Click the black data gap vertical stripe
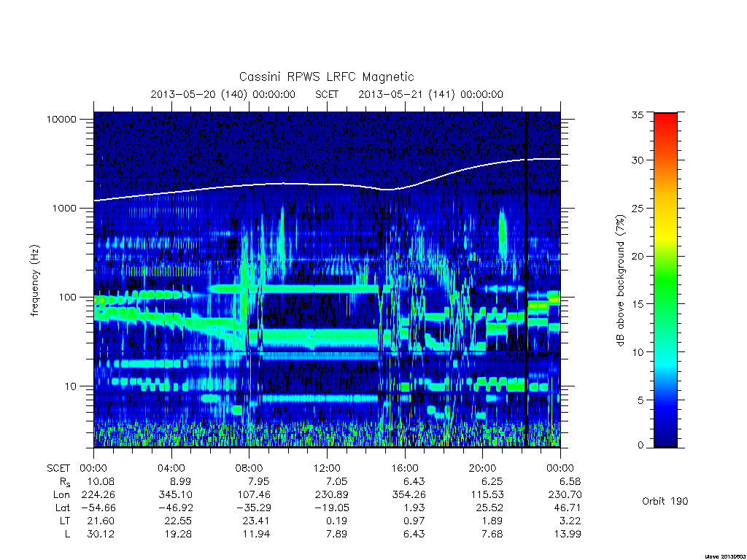Viewport: 747px width, 560px height. click(526, 279)
